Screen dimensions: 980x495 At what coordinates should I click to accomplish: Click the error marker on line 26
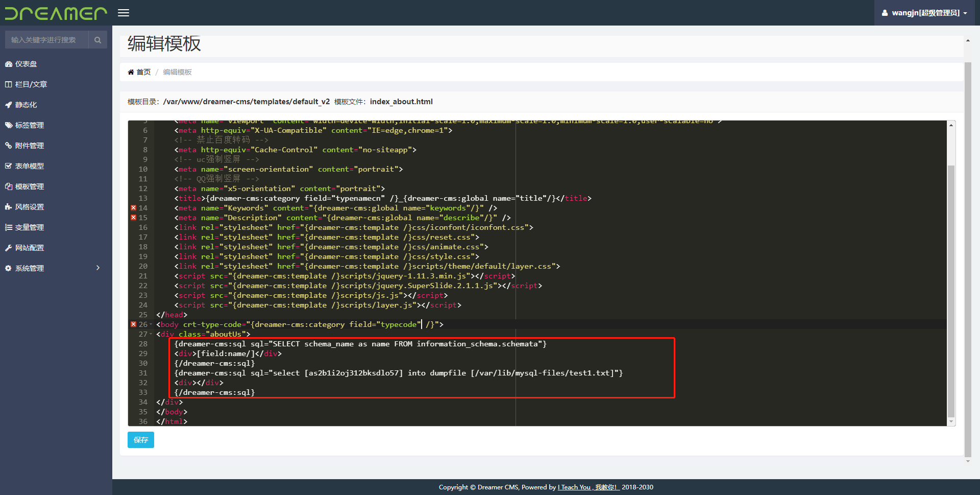click(x=133, y=324)
